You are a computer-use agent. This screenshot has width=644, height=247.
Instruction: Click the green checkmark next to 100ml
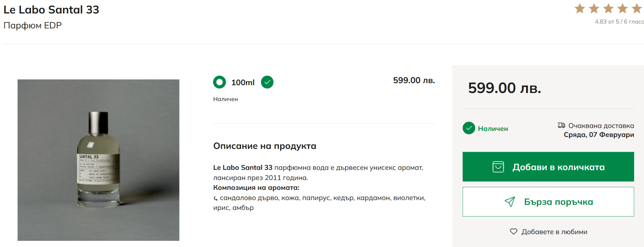point(267,82)
